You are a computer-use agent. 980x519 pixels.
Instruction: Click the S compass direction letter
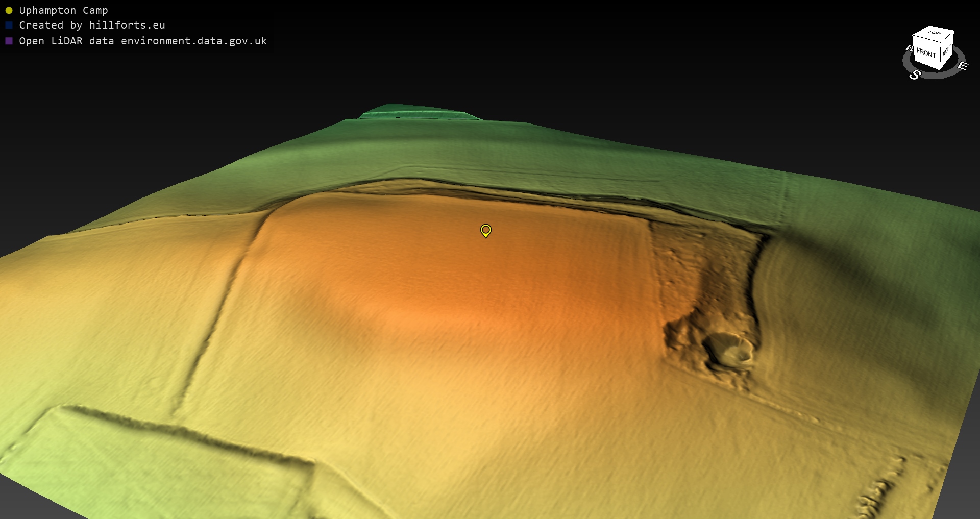pyautogui.click(x=915, y=75)
